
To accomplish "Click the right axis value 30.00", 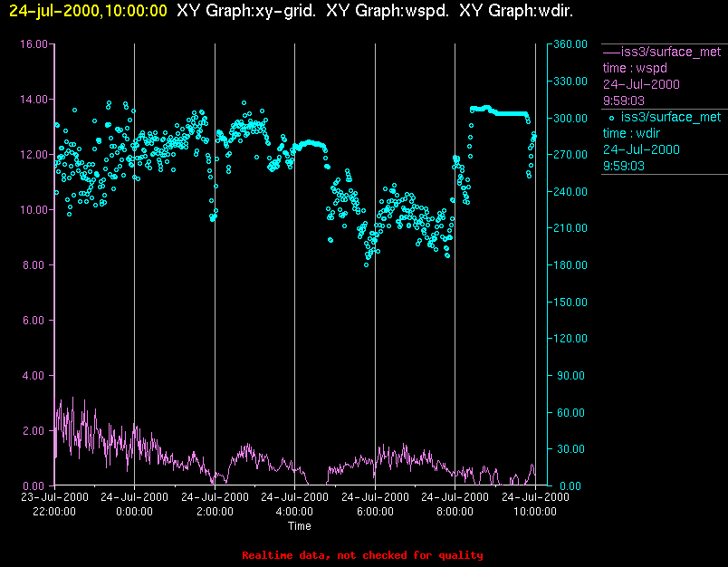I will tap(570, 449).
